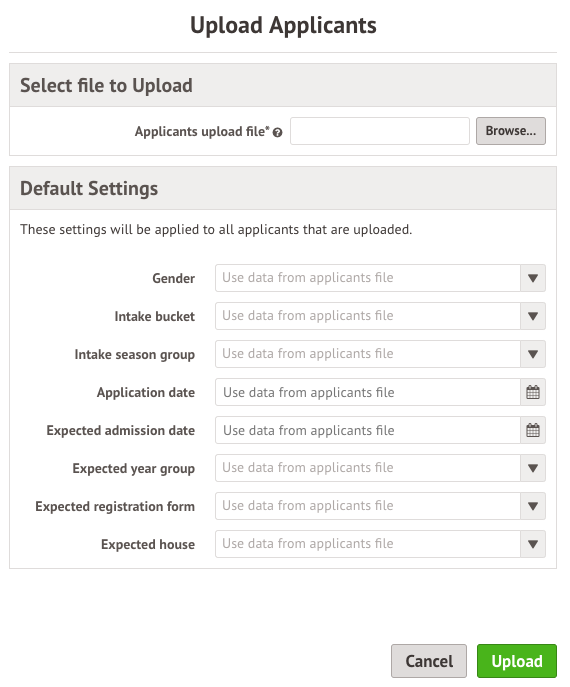Expand the Intake season group dropdown arrow
This screenshot has height=687, width=570.
[x=533, y=354]
